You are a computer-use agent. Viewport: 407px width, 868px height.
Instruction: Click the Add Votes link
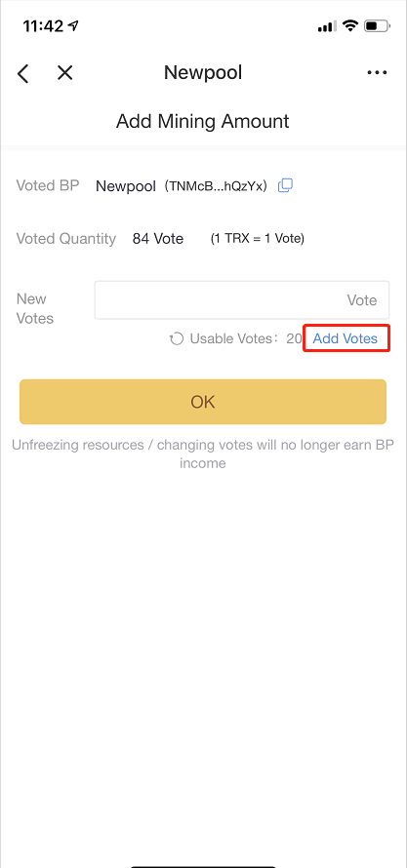[x=345, y=338]
